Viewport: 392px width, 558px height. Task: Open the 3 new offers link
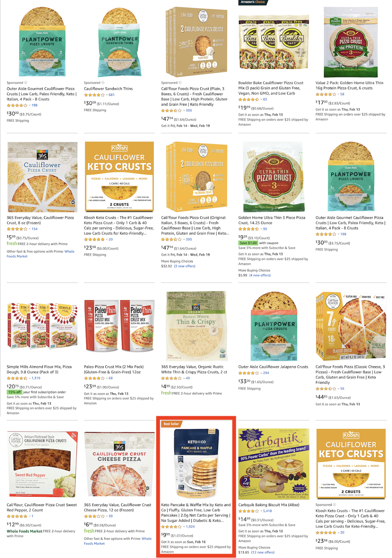click(x=185, y=266)
